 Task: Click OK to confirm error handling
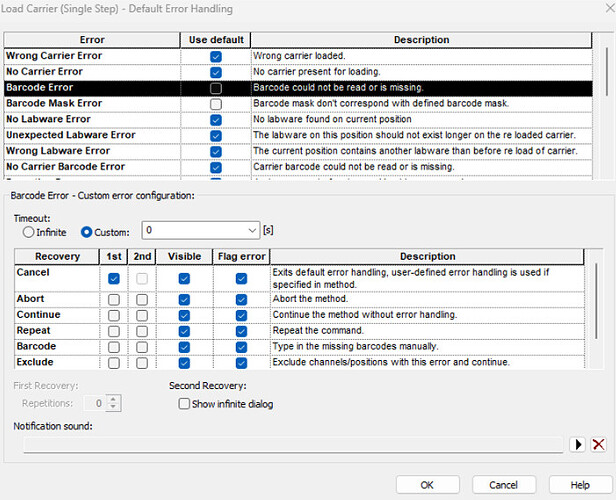click(427, 485)
